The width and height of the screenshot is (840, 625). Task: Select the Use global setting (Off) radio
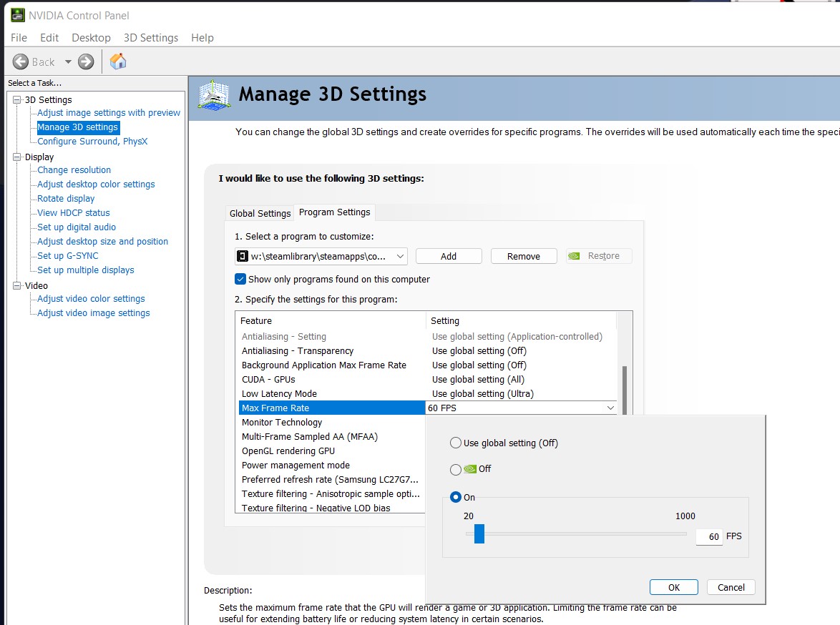pos(456,443)
